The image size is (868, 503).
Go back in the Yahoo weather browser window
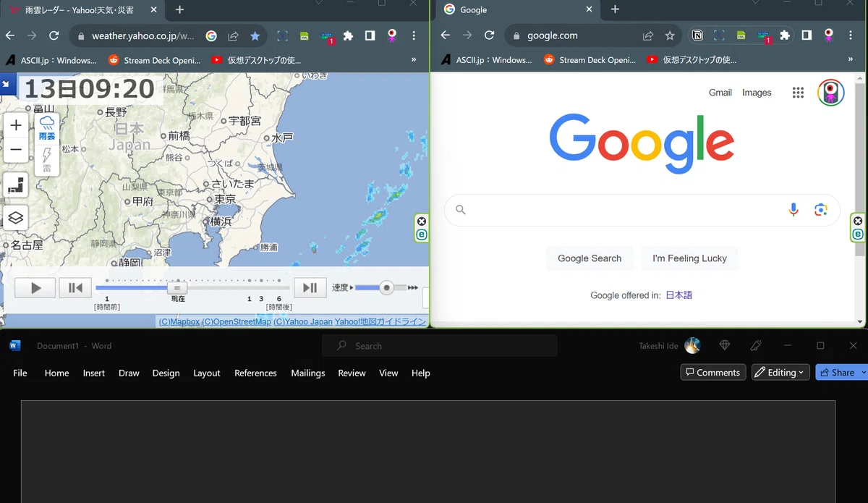[10, 35]
